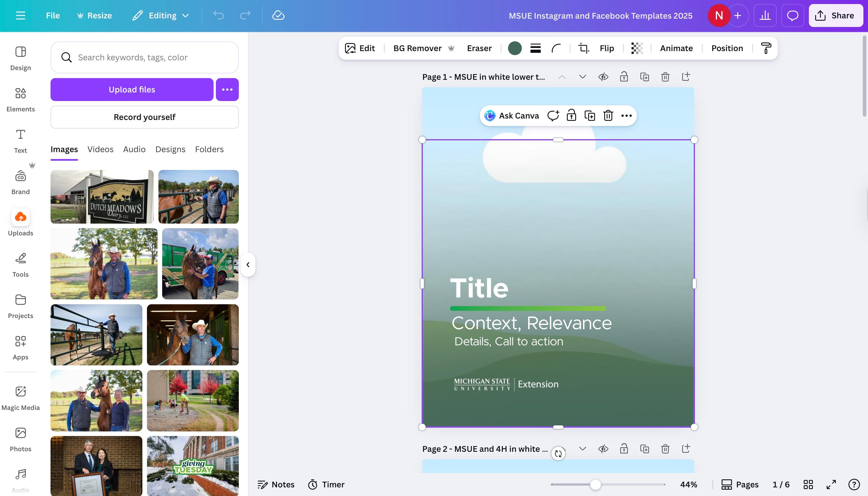Click the teal image color swatch

point(514,49)
